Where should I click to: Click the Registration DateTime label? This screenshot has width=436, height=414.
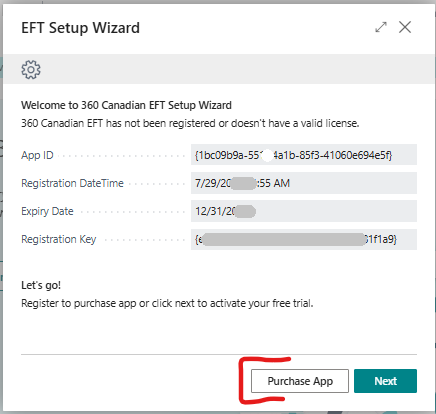(x=72, y=183)
